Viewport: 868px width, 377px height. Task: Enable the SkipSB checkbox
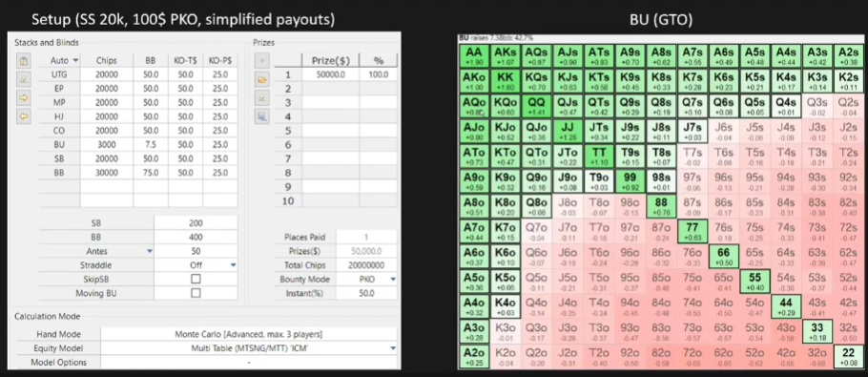196,279
